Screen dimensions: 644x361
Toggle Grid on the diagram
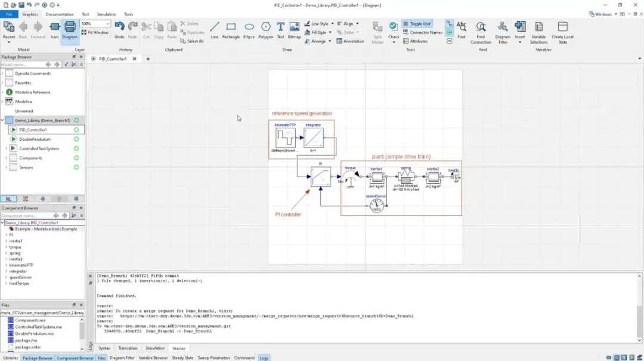(417, 24)
